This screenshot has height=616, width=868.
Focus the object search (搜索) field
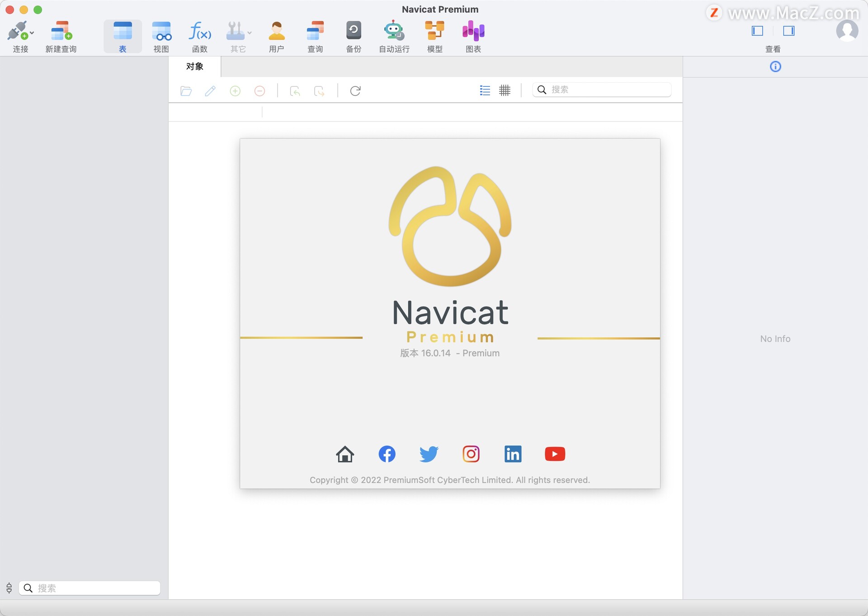pos(602,89)
